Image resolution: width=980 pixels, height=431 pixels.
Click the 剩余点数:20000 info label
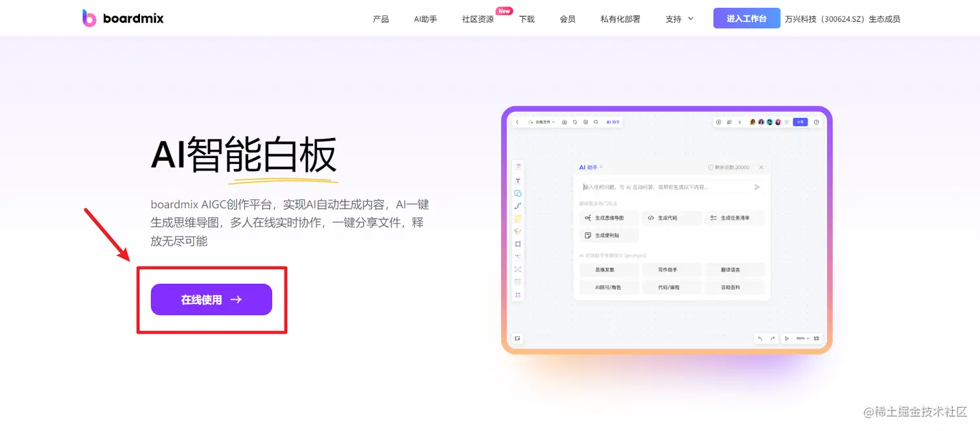pos(729,167)
